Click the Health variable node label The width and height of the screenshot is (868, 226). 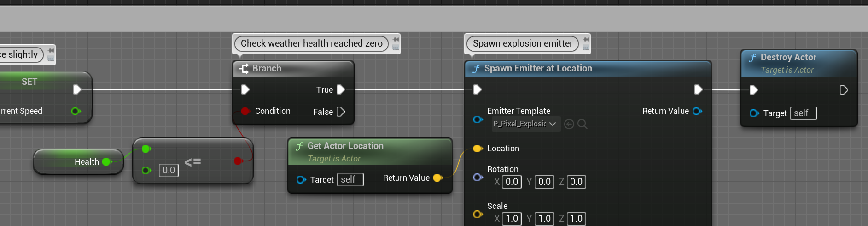87,162
